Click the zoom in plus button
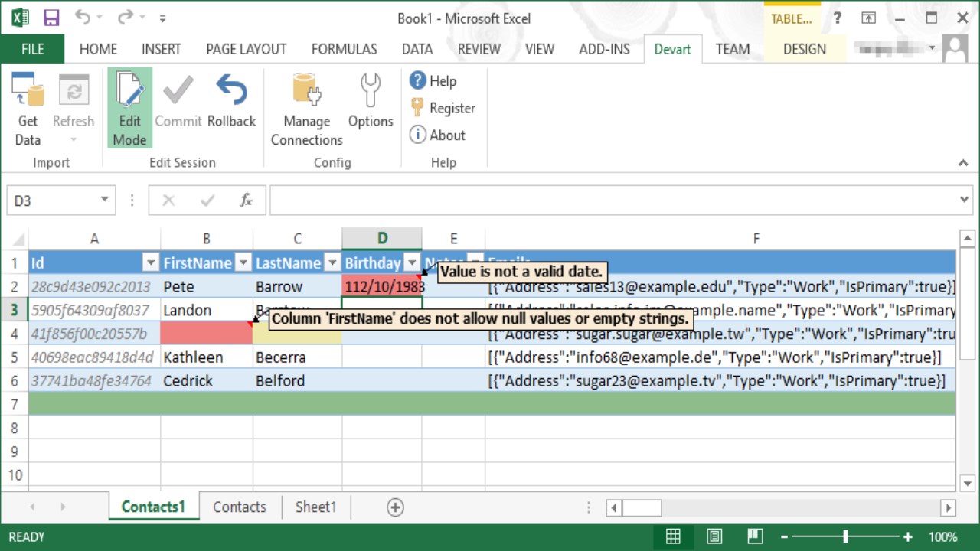 pos(908,536)
